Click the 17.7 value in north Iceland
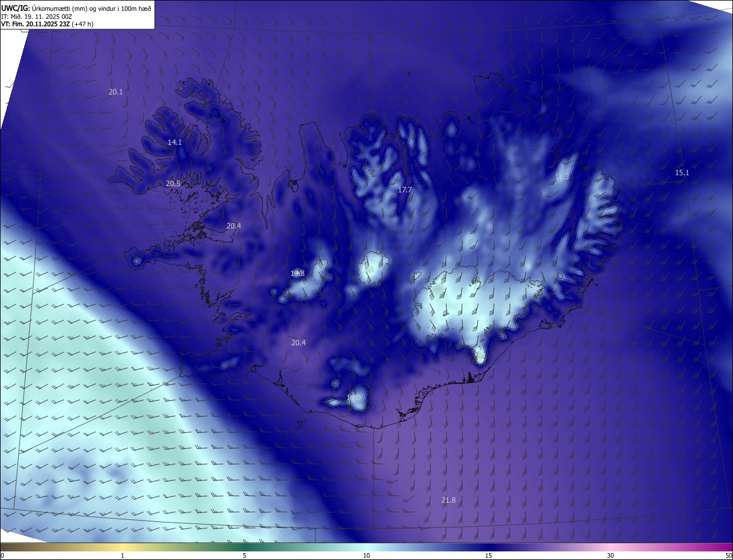Screen dimensions: 733x560 [405, 189]
